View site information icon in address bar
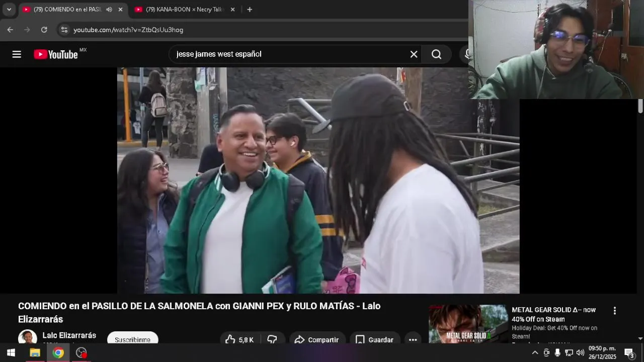This screenshot has height=362, width=644. (x=64, y=30)
